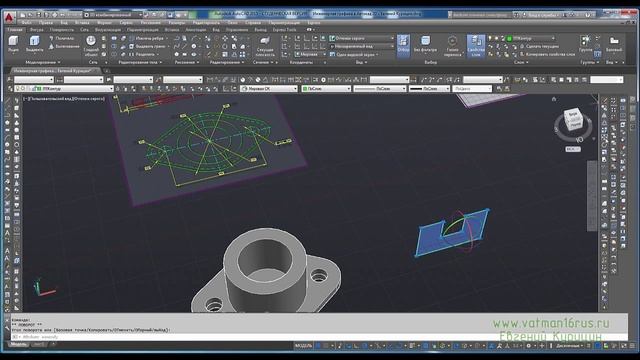This screenshot has height=360, width=640.
Task: Open Без фильтра selection filter
Action: 425,44
